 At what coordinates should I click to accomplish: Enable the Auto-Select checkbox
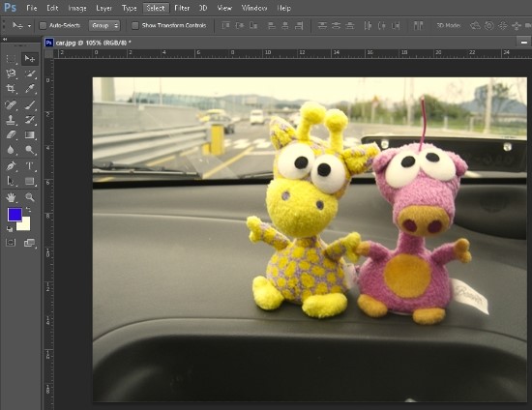point(43,25)
